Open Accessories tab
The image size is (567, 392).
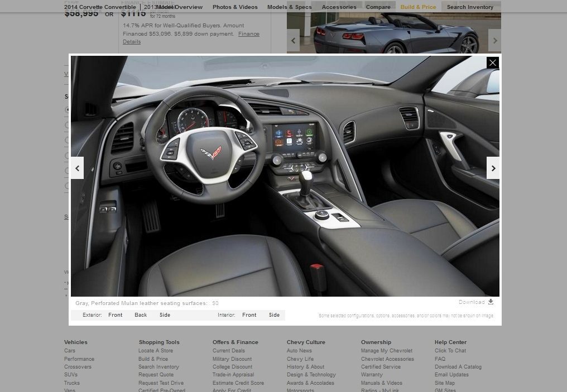pos(339,7)
